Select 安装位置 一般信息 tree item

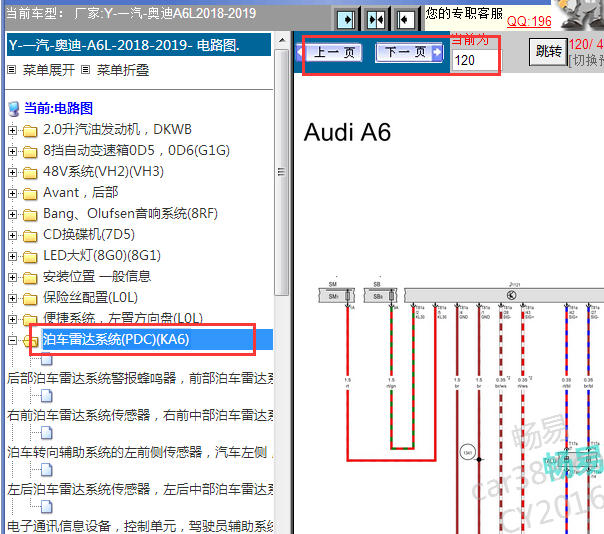tap(97, 276)
